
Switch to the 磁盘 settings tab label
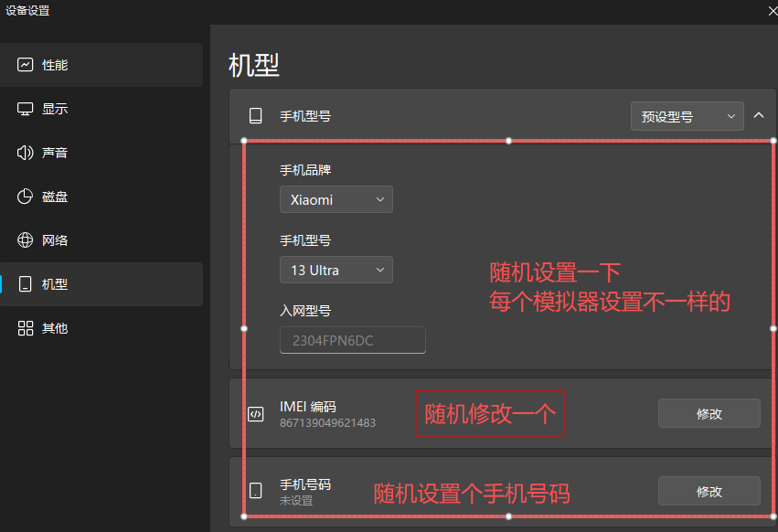click(x=55, y=197)
